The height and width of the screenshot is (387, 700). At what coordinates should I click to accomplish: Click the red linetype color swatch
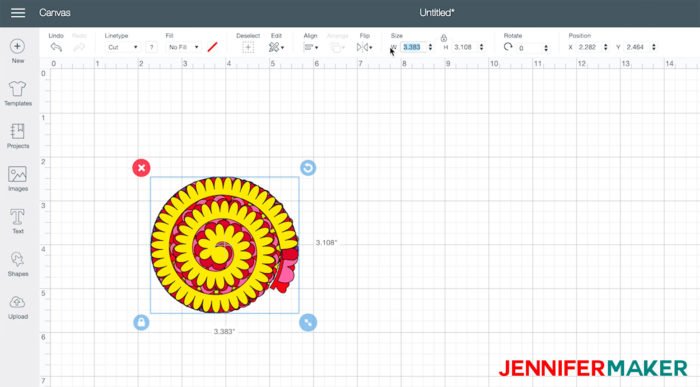click(212, 47)
